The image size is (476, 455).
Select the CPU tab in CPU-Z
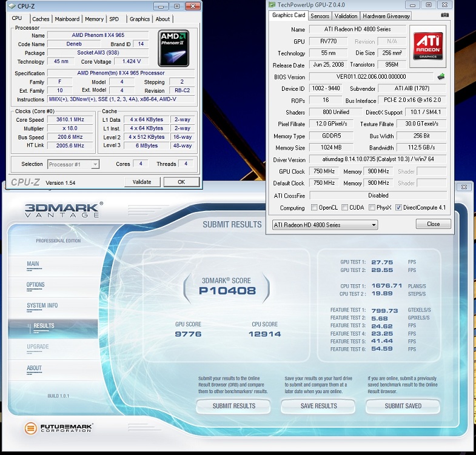17,18
